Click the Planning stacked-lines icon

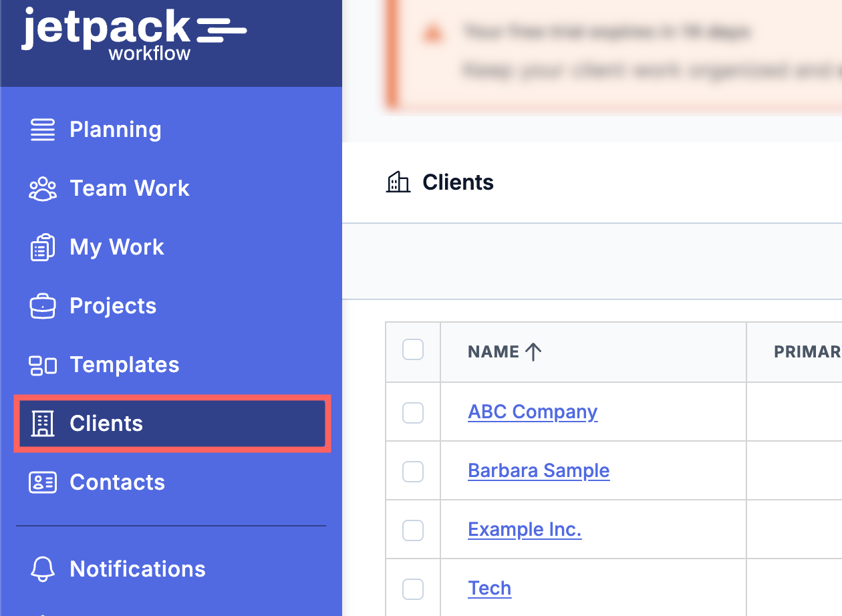tap(43, 130)
